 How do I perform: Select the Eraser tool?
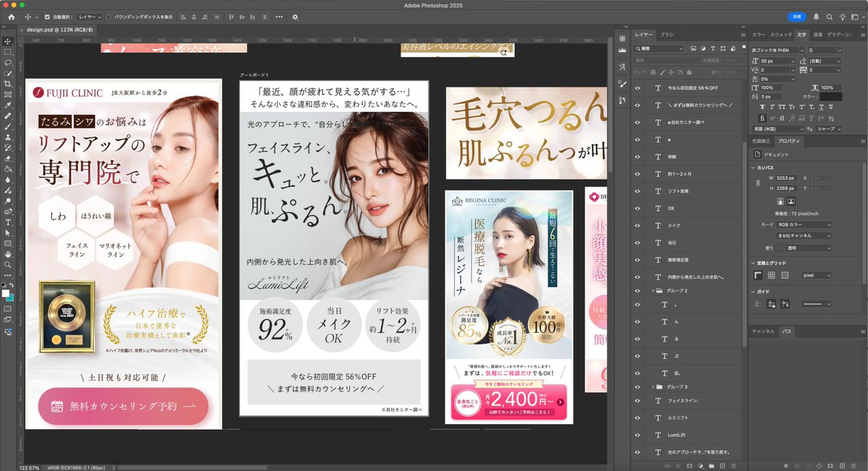click(7, 158)
